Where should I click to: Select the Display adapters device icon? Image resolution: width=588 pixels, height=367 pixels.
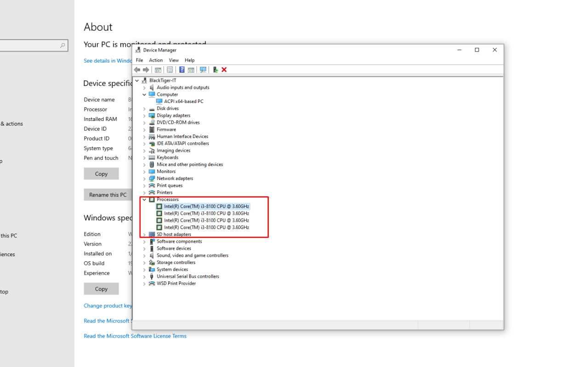[x=152, y=115]
